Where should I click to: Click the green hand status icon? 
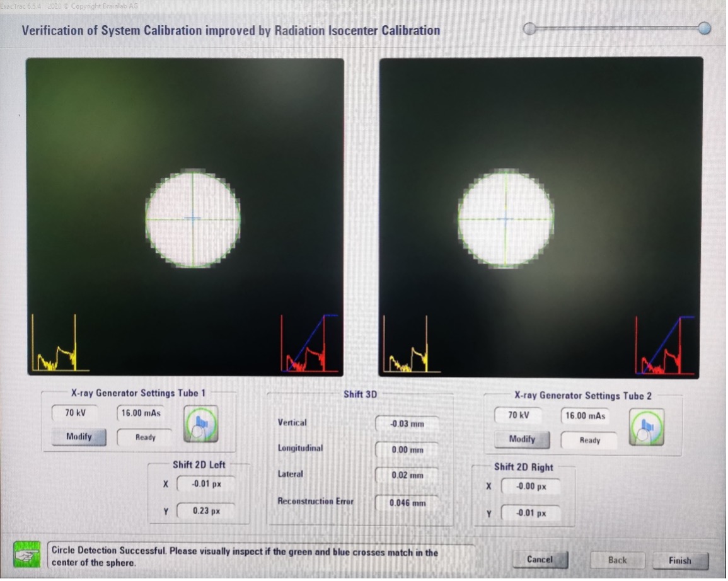click(26, 555)
